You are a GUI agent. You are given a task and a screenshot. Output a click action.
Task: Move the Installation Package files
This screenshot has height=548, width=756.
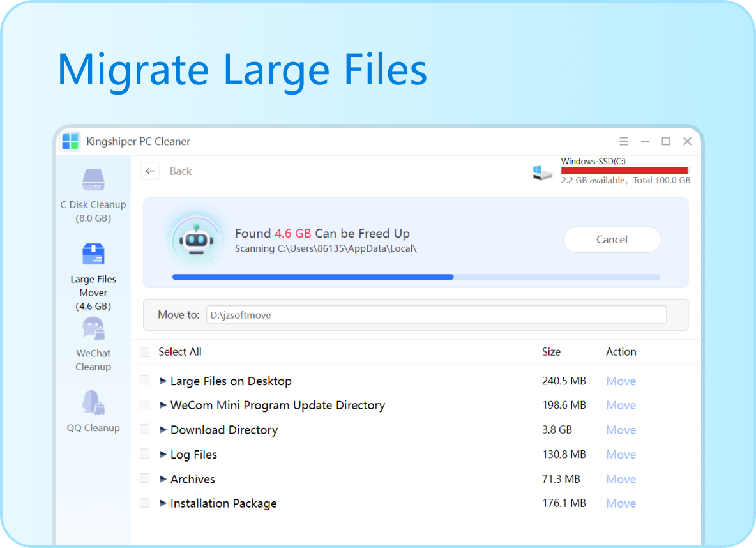(x=621, y=503)
